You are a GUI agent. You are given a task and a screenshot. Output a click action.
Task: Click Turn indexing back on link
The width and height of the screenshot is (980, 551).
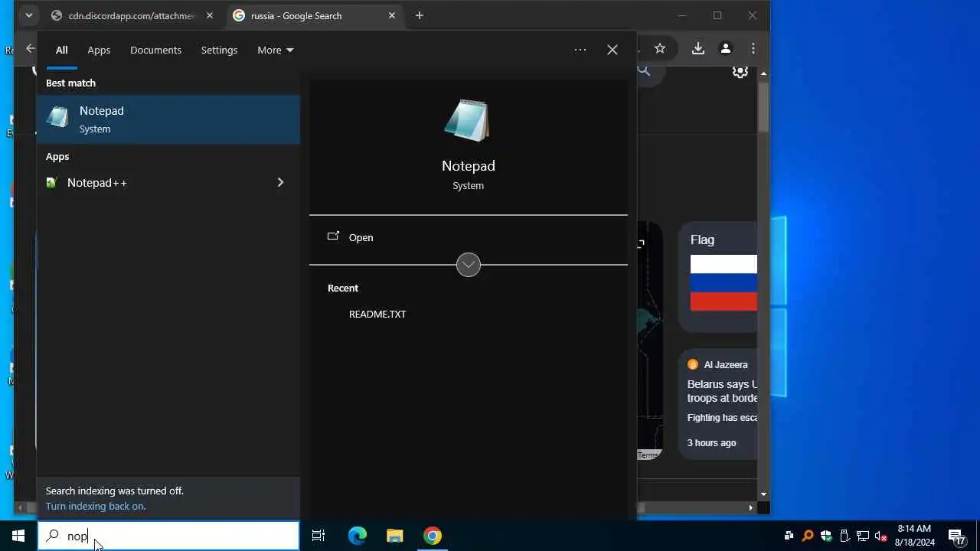click(96, 506)
